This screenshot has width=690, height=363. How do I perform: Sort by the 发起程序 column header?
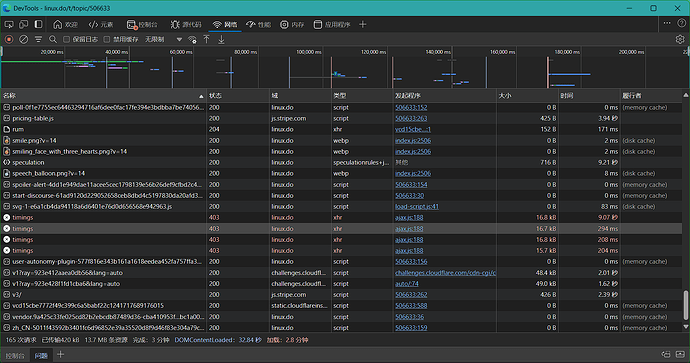pos(444,95)
